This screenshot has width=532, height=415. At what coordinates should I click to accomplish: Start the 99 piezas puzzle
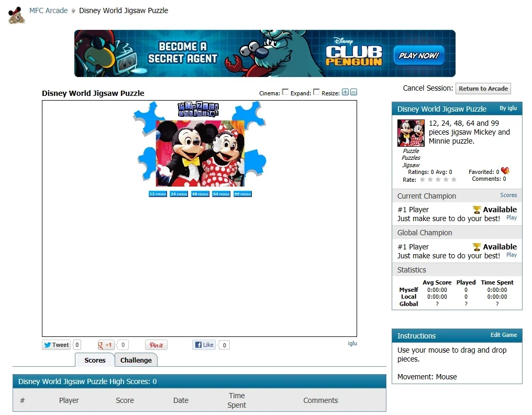coord(242,194)
